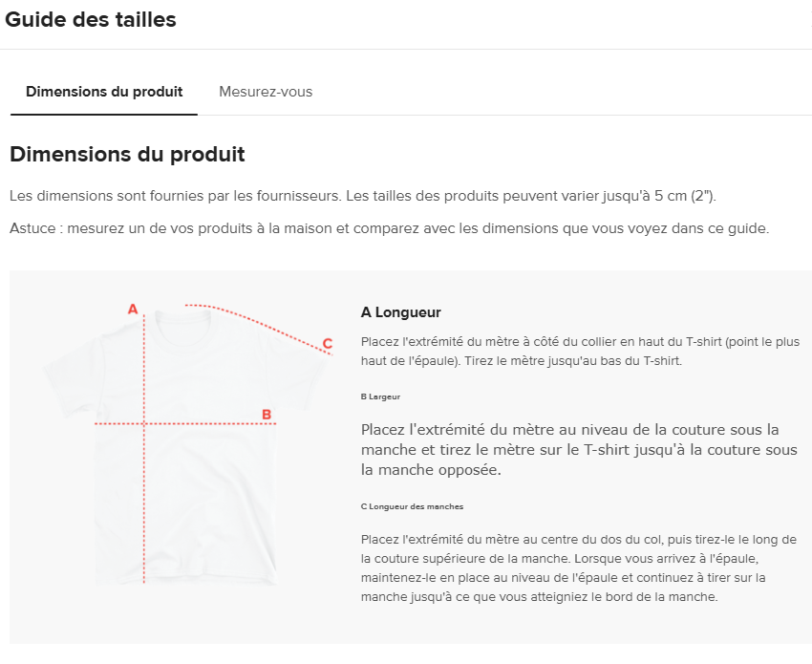
Task: Click the "C Longueur des manches" label
Action: (x=412, y=506)
